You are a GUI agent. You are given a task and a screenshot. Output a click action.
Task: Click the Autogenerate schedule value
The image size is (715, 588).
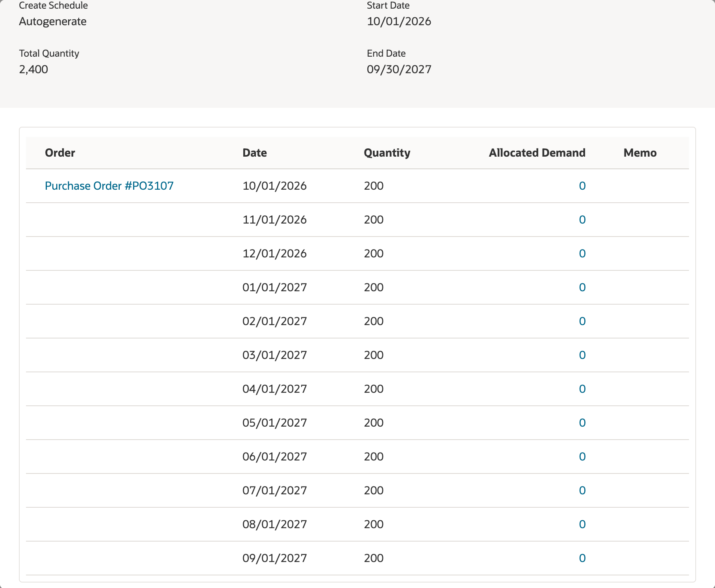coord(53,21)
